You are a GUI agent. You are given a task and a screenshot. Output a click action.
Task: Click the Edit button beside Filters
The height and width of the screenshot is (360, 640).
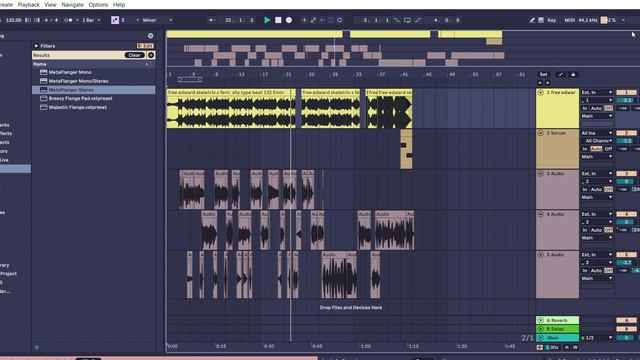pos(145,46)
